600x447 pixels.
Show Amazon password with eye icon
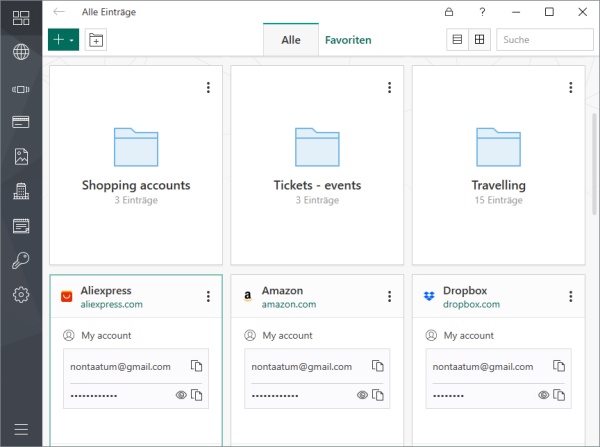tap(362, 395)
